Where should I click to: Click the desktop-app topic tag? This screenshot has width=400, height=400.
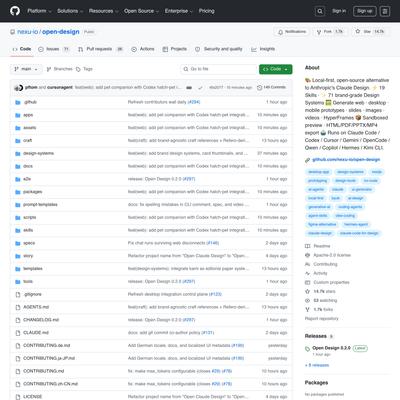pos(319,172)
